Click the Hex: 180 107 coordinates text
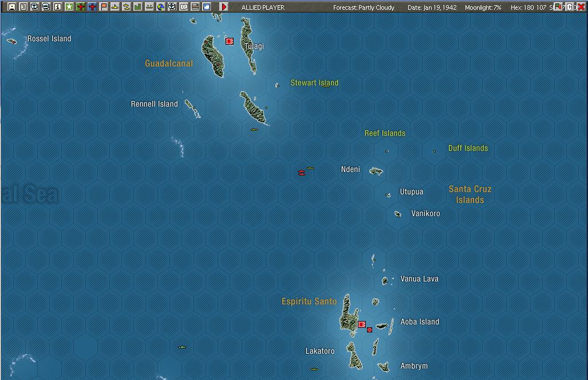Viewport: 588px width, 380px height. 528,7
